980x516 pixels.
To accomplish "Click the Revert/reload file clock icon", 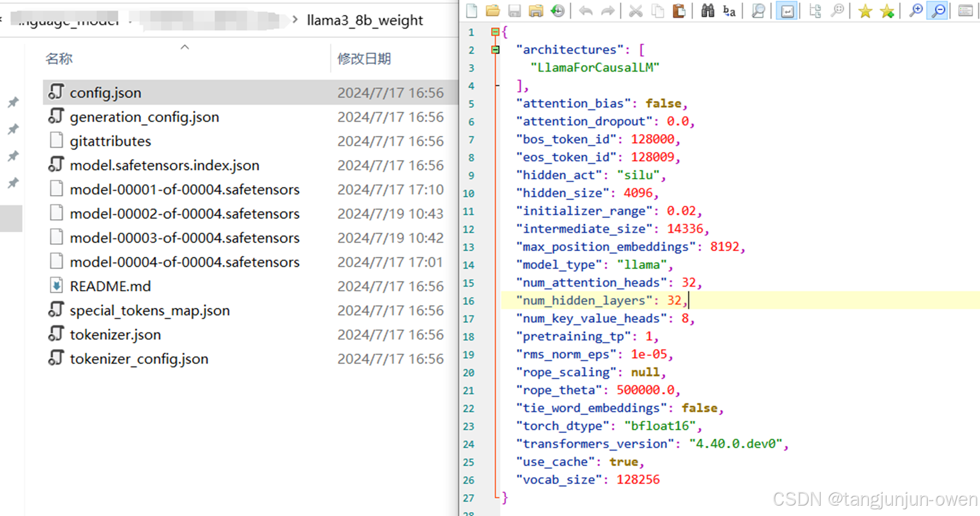I will click(558, 10).
